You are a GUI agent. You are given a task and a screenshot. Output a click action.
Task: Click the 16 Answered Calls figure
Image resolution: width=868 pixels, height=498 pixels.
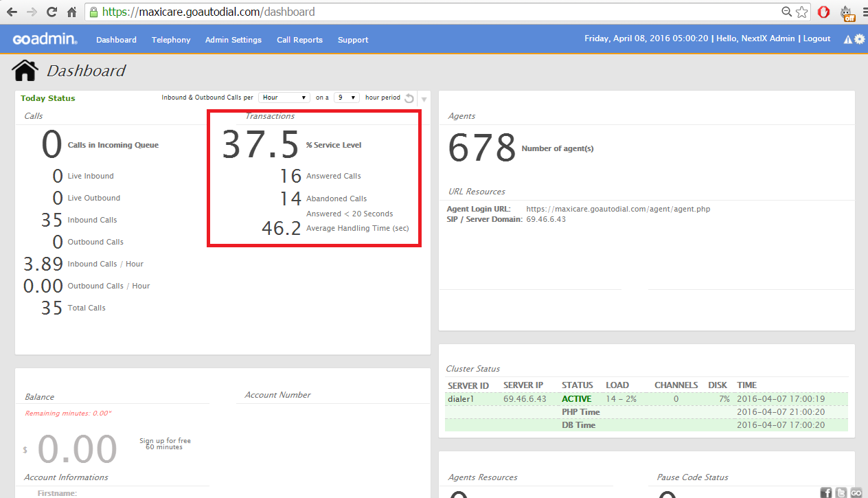coord(290,177)
